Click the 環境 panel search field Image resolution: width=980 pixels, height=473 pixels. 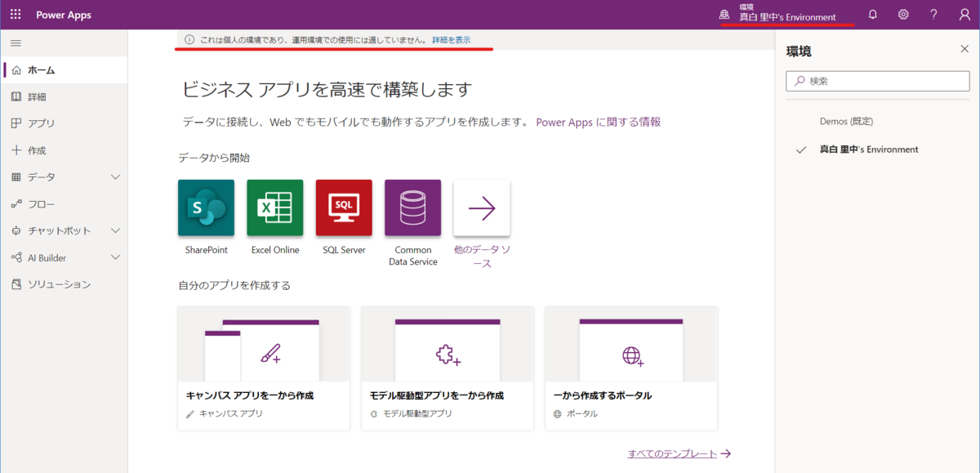[877, 81]
